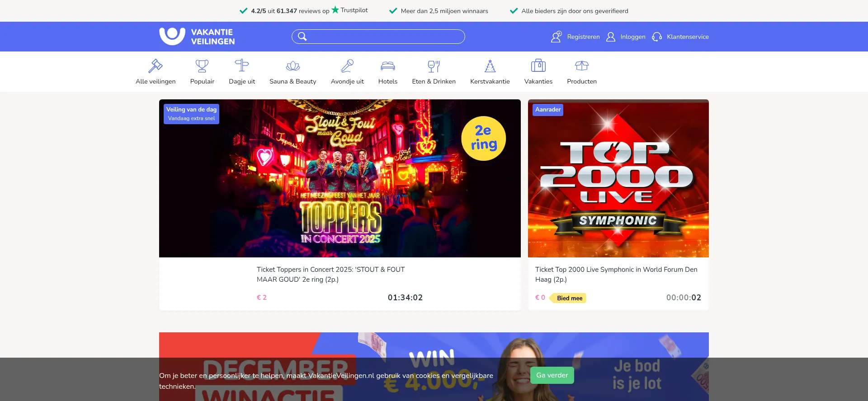868x401 pixels.
Task: Open Top 2000 Live Symphonic auction image
Action: (618, 178)
